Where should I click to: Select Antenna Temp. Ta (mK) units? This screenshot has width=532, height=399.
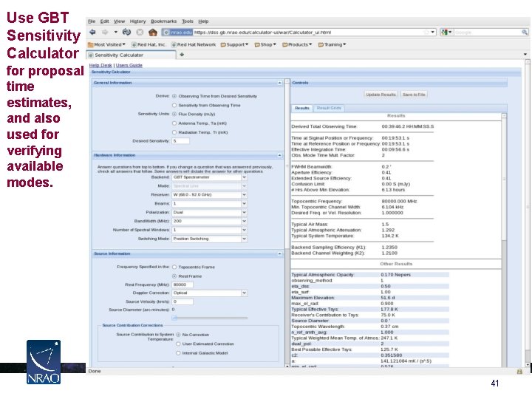174,123
